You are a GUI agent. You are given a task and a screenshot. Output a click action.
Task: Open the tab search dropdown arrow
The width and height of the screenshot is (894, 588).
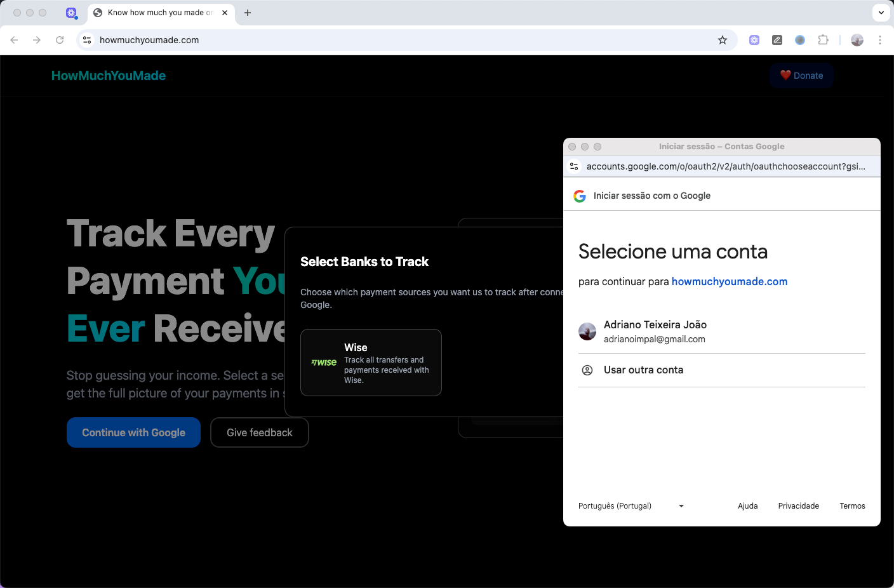881,13
